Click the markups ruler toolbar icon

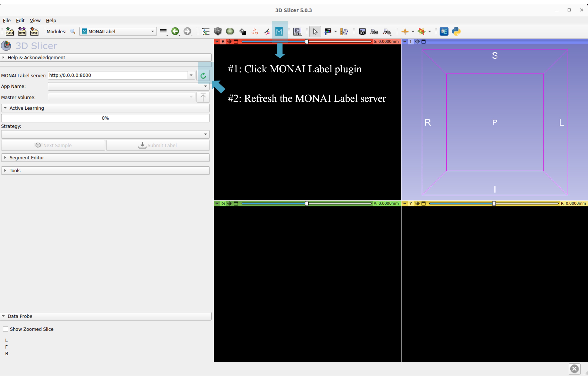point(344,32)
